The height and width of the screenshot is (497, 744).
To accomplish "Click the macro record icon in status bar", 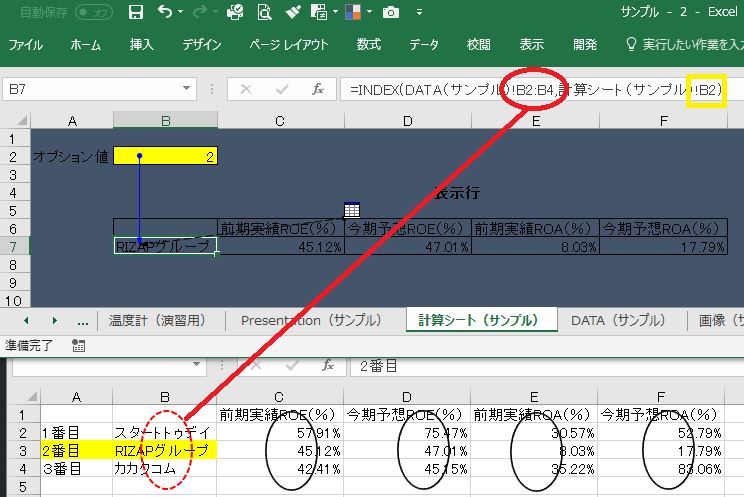I will [80, 346].
